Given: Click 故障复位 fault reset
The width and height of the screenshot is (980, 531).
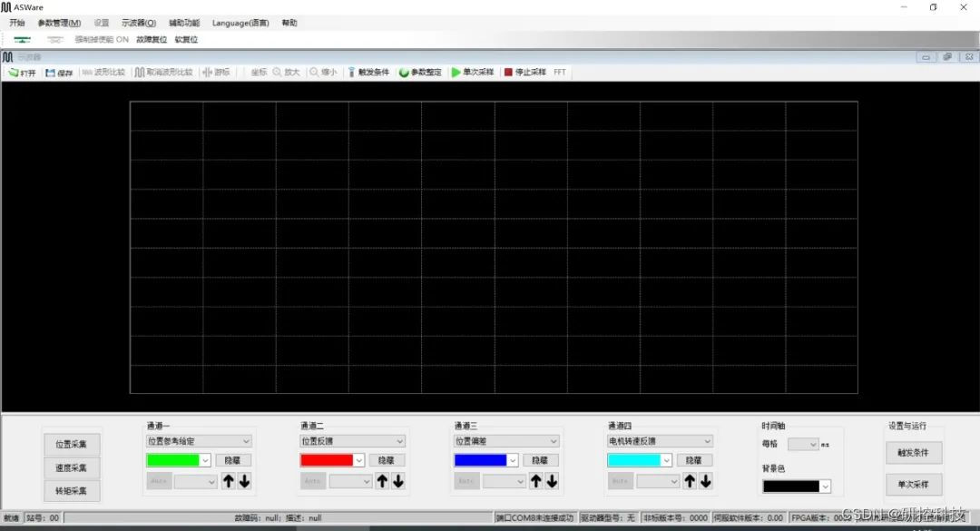Looking at the screenshot, I should (x=152, y=39).
